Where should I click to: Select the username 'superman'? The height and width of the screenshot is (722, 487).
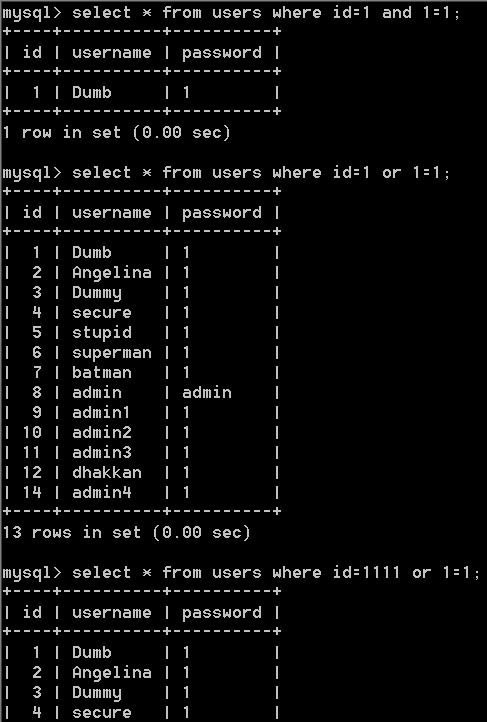click(x=112, y=353)
